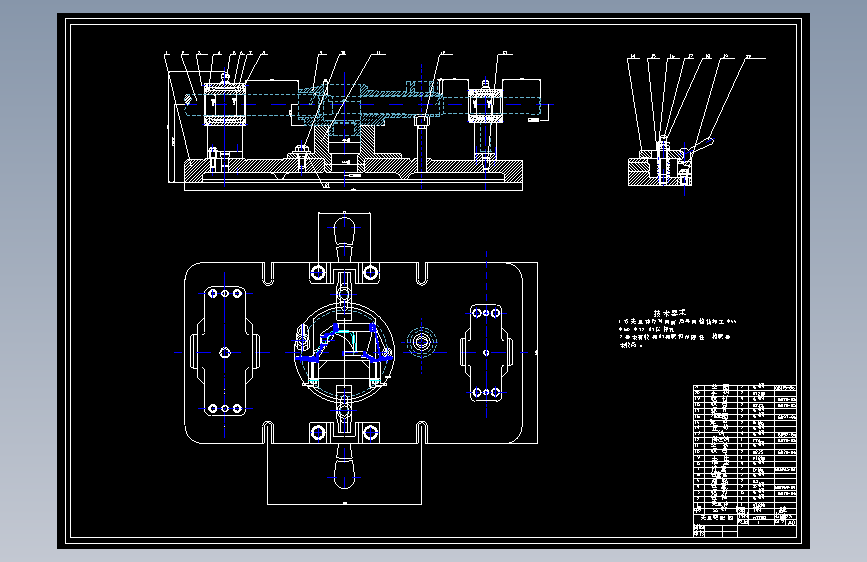This screenshot has width=867, height=562.
Task: Click the lower-right bolt beside bottom handle
Action: tap(370, 433)
